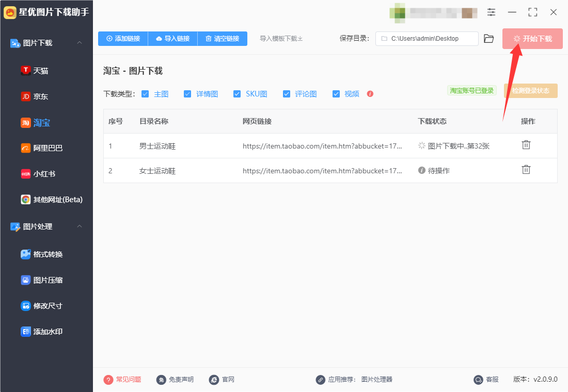Screen dimensions: 568x392
Task: Click the 下载状态 column header
Action: click(x=432, y=121)
